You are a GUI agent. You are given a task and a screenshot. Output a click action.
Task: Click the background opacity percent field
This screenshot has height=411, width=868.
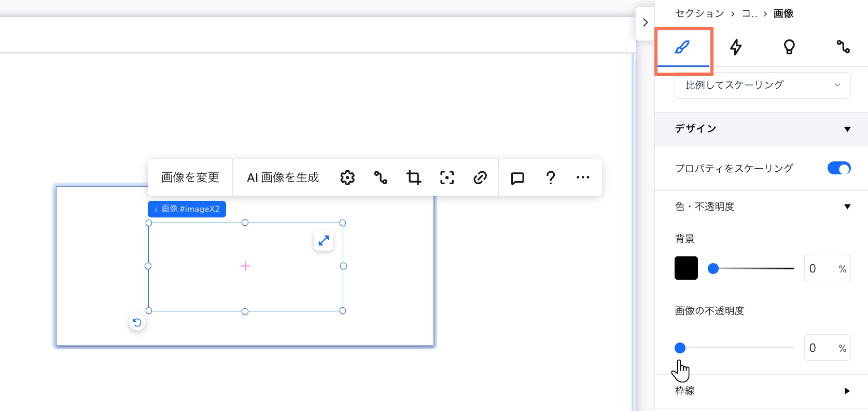coord(827,268)
